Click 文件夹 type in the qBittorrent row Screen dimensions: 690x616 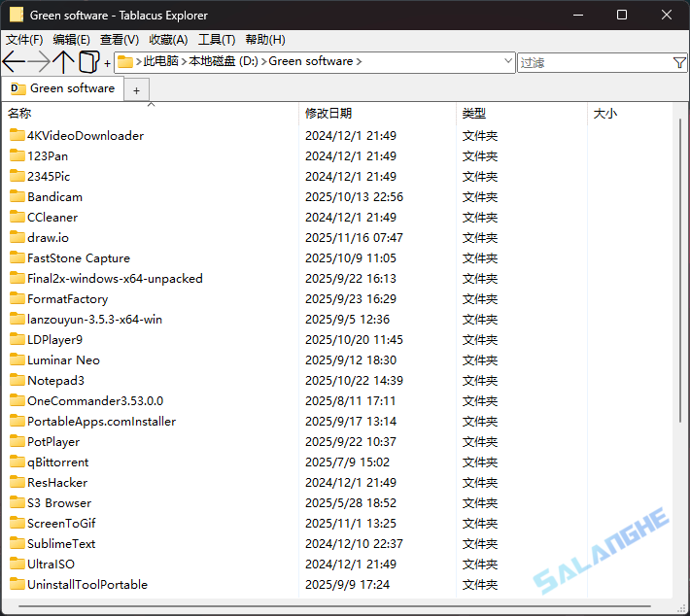pos(480,462)
